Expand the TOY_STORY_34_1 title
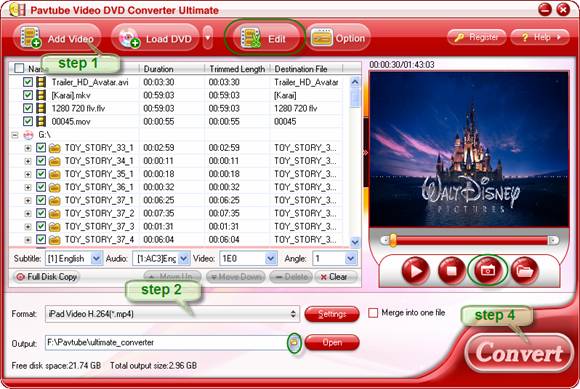This screenshot has height=389, width=580. point(28,161)
